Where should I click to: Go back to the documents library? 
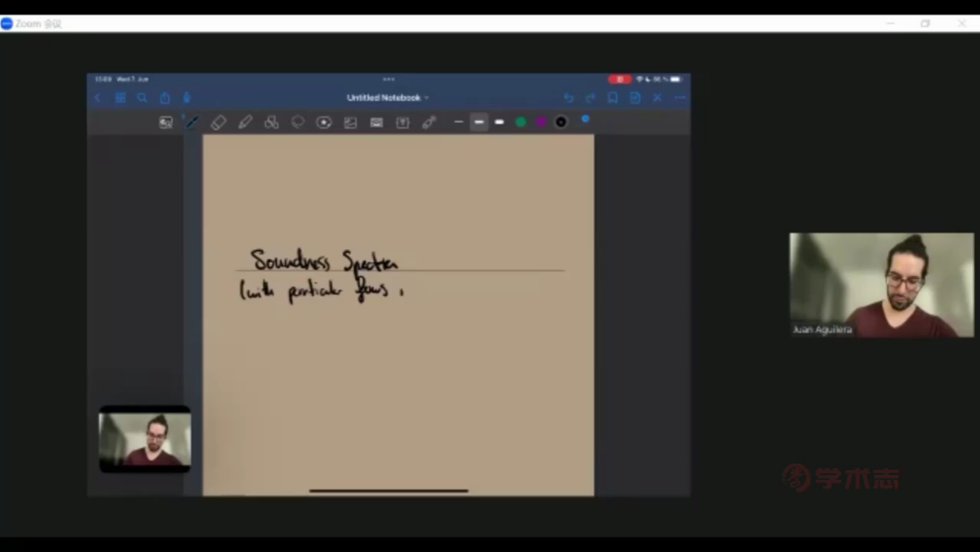coord(98,98)
